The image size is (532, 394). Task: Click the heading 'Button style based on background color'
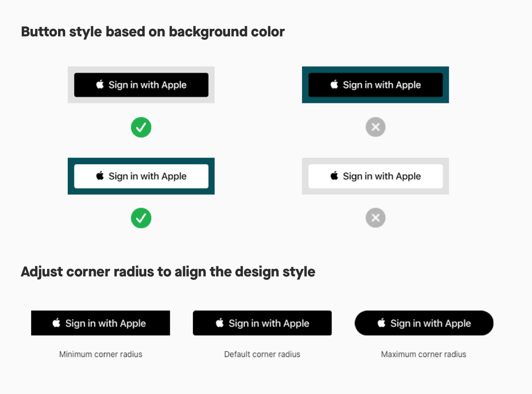[x=153, y=32]
